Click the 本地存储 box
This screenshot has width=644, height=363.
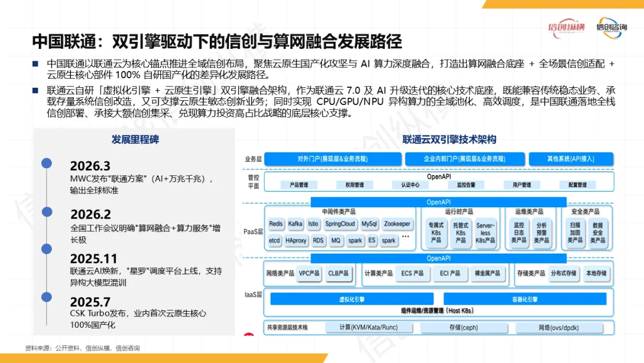coord(596,273)
